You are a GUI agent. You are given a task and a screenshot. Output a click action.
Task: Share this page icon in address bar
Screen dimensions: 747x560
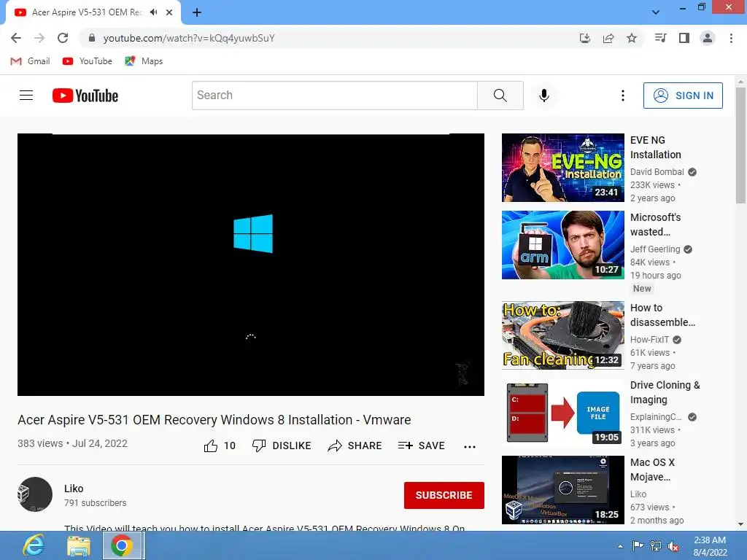(x=608, y=38)
